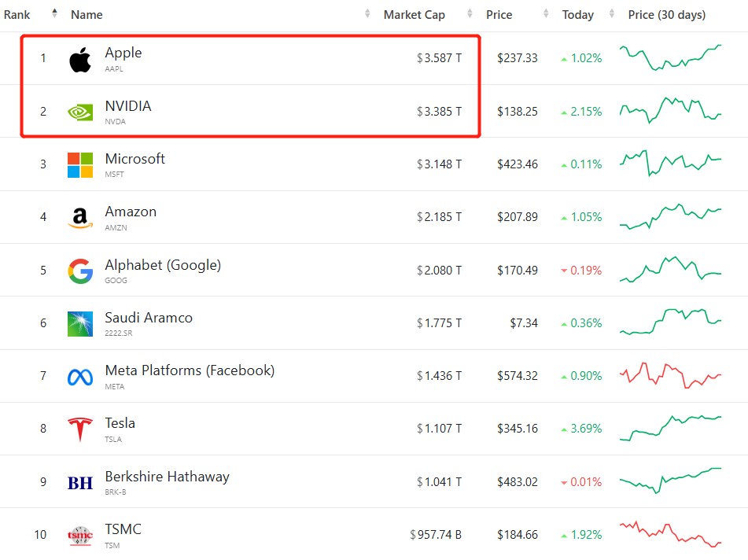Sort by the Market Cap column header
This screenshot has height=560, width=748.
[414, 15]
